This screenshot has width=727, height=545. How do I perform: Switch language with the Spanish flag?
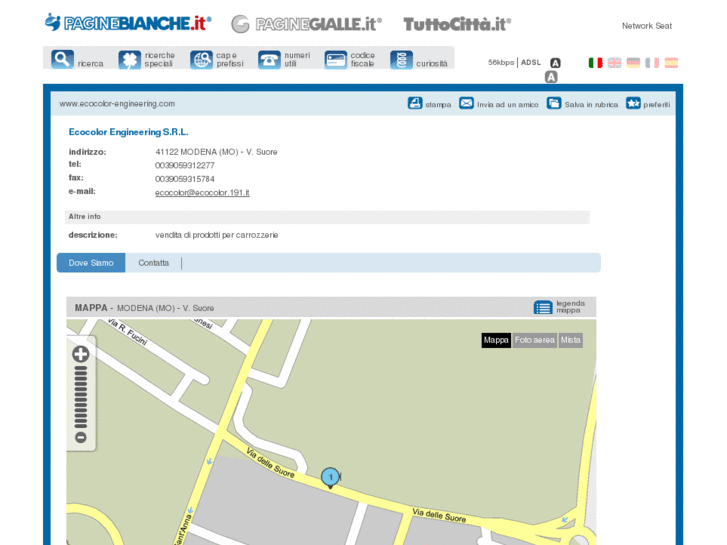pos(671,63)
